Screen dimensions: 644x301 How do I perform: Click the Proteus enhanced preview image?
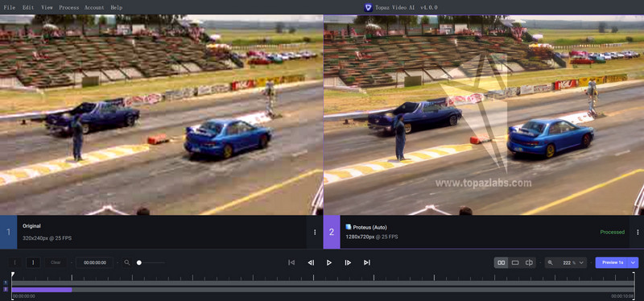pyautogui.click(x=484, y=115)
